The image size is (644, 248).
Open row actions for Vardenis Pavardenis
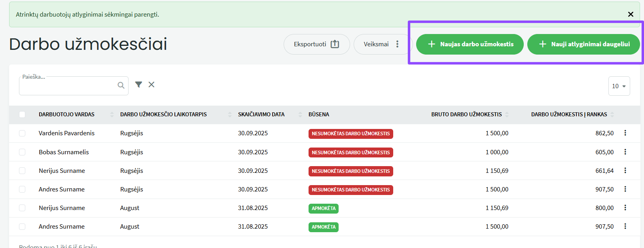click(x=625, y=133)
